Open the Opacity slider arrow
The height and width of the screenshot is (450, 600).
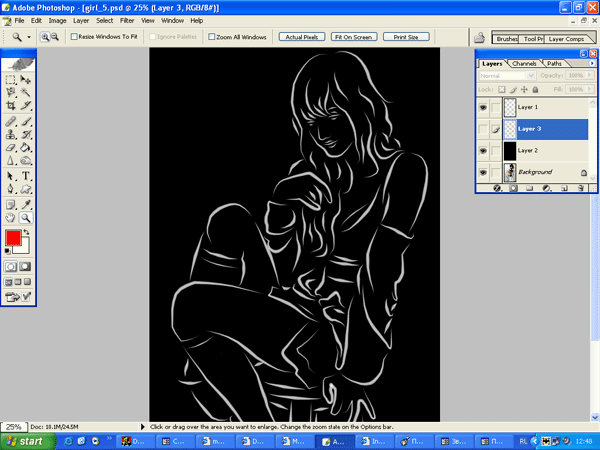(589, 75)
